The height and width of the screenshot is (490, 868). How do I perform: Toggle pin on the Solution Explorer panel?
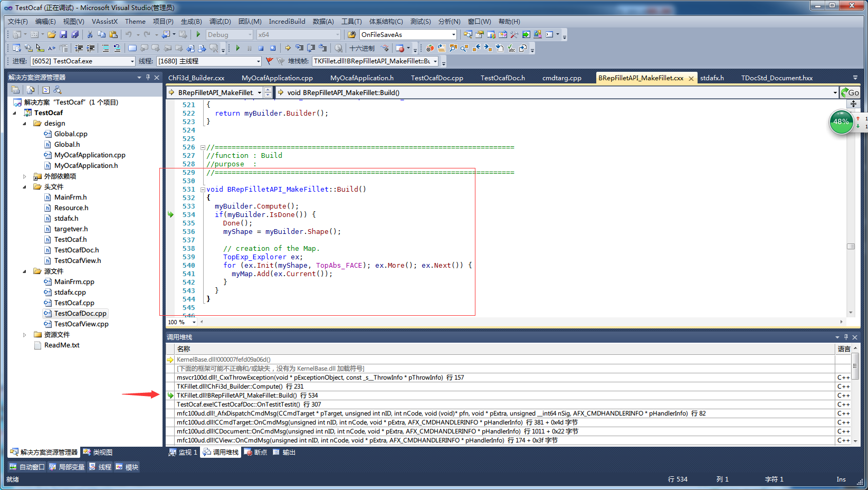(148, 78)
